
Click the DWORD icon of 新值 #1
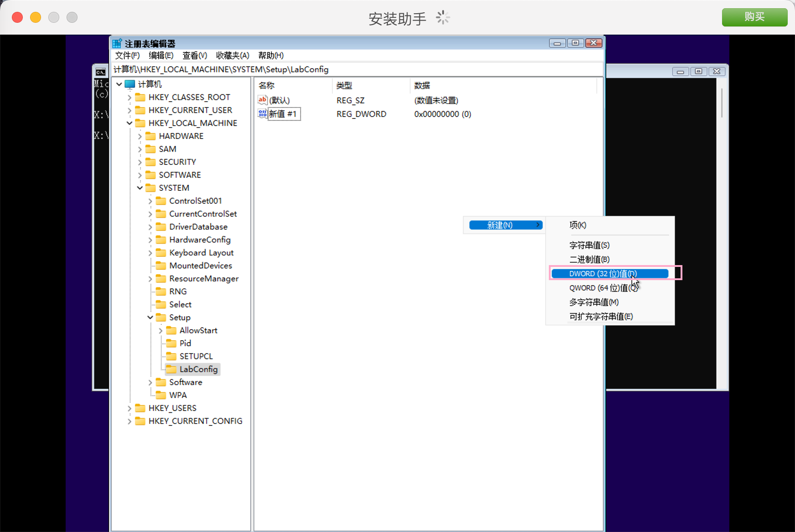click(x=263, y=114)
